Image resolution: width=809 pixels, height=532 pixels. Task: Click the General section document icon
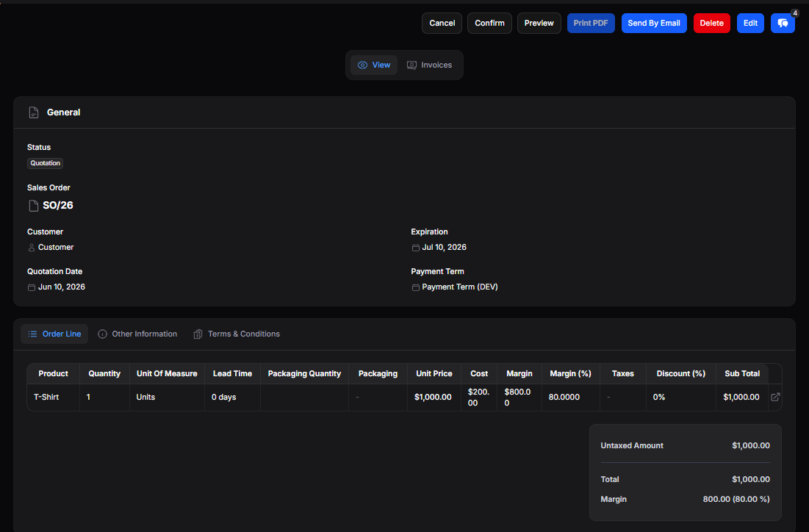[x=34, y=112]
